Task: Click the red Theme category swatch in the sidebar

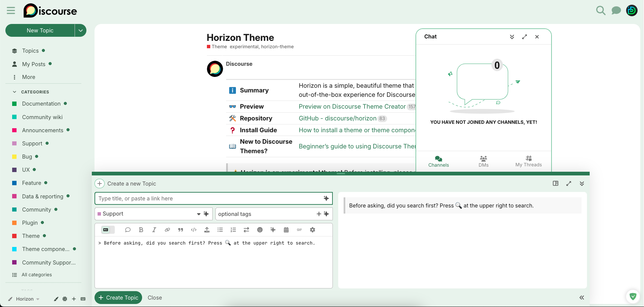Action: click(x=15, y=236)
